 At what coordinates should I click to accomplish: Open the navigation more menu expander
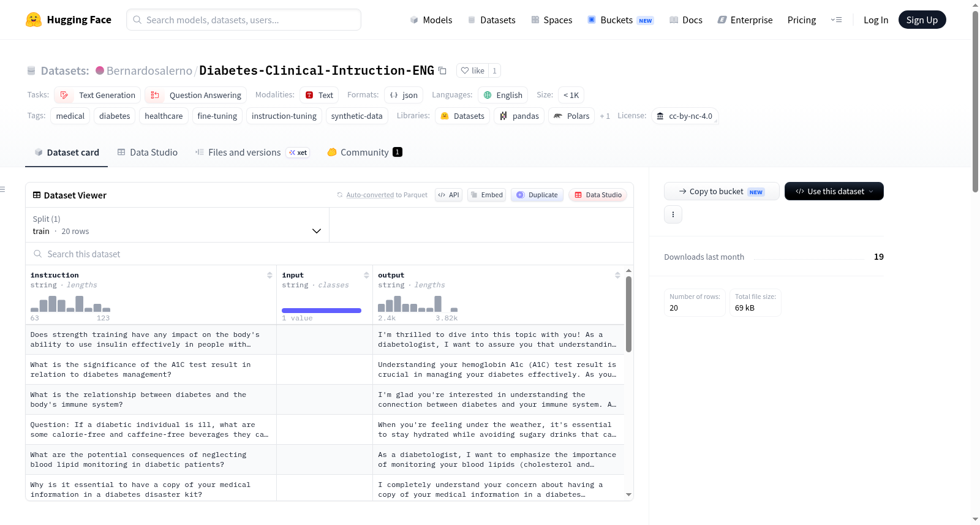click(836, 20)
